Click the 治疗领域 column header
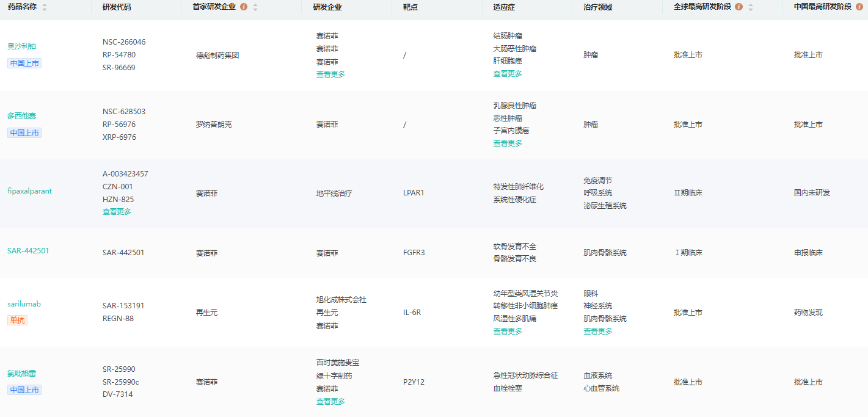 pos(598,7)
